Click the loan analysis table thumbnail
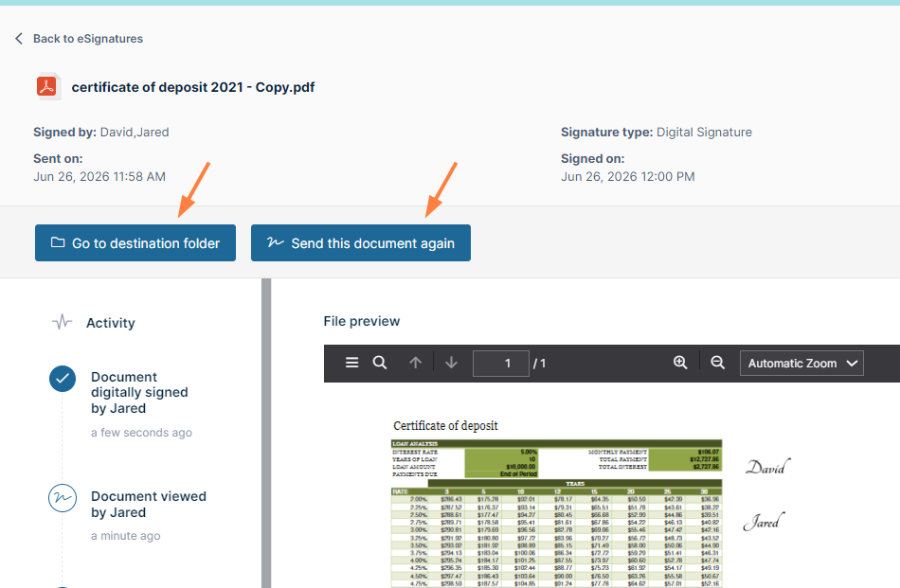Viewport: 900px width, 588px height. click(556, 513)
